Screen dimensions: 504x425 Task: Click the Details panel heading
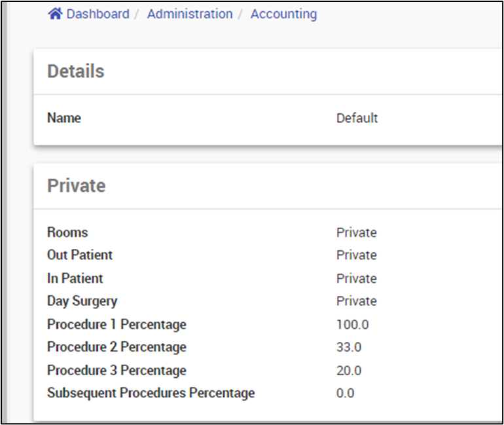76,71
